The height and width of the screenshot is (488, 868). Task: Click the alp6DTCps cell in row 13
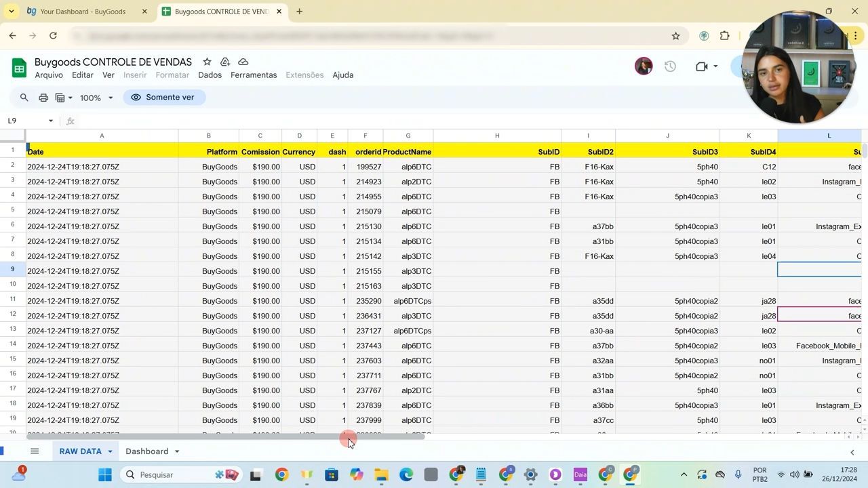[x=408, y=331]
